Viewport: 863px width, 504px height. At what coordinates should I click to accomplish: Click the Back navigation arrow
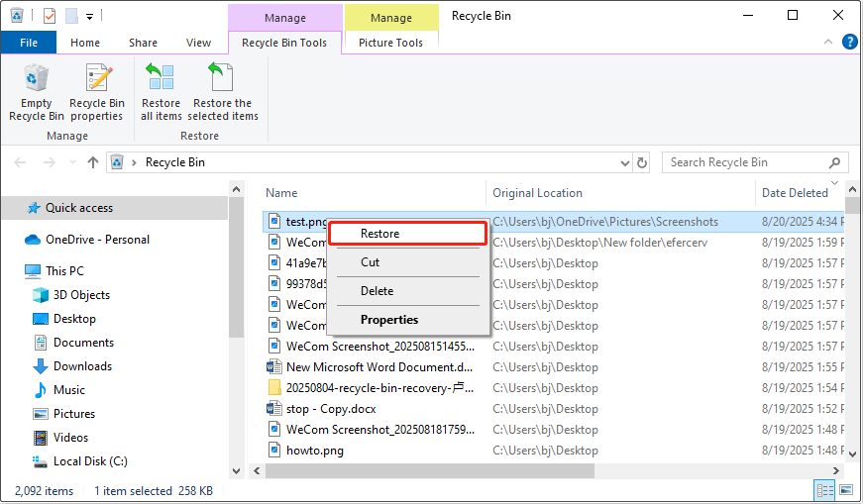[x=20, y=162]
